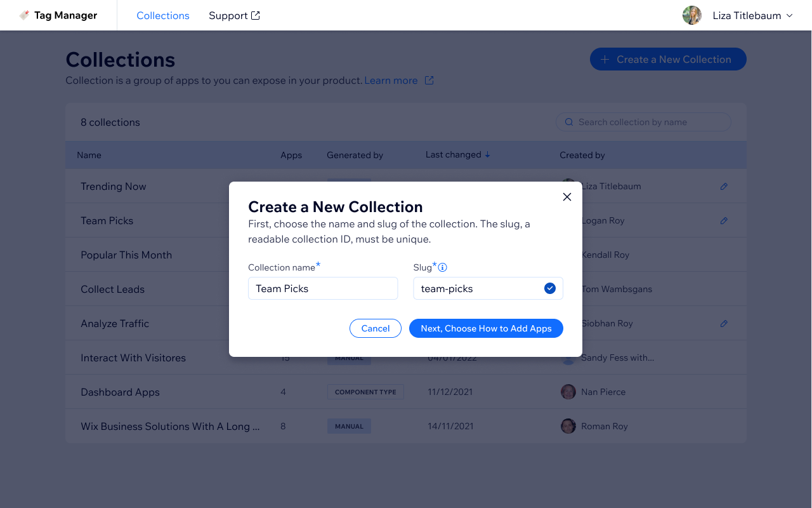Select the Team Picks row name
Image resolution: width=812 pixels, height=508 pixels.
point(107,221)
